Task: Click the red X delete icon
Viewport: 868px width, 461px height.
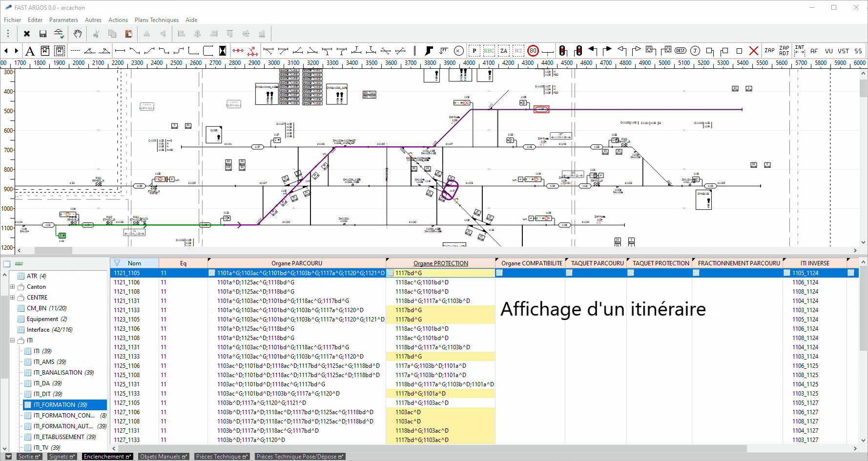Action: pos(754,51)
